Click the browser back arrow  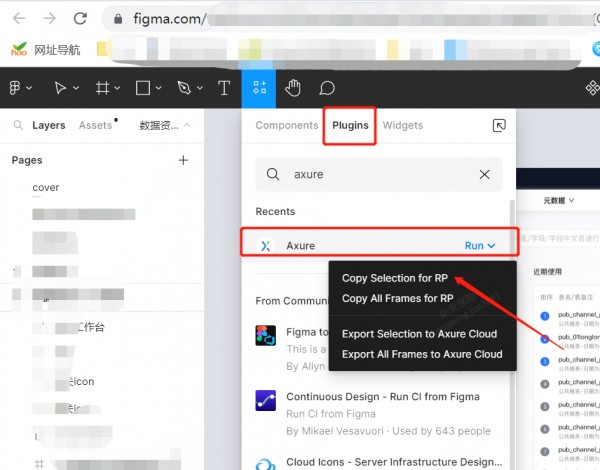click(x=19, y=18)
